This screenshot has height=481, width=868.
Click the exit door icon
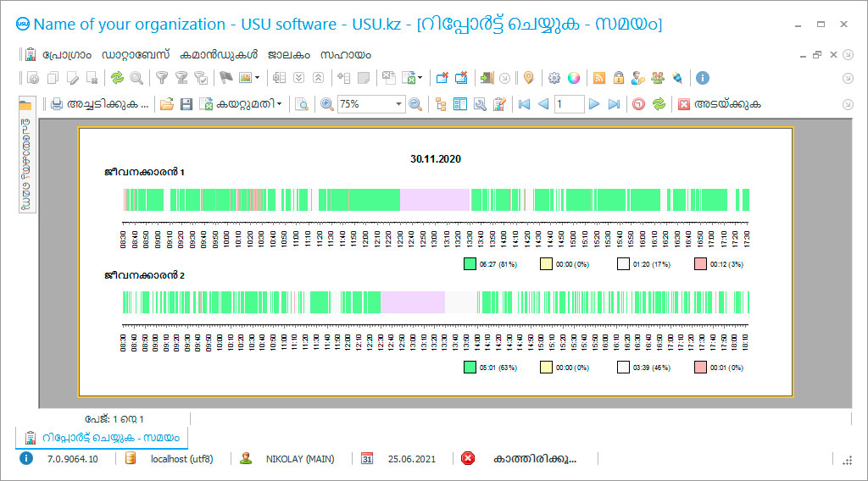487,78
